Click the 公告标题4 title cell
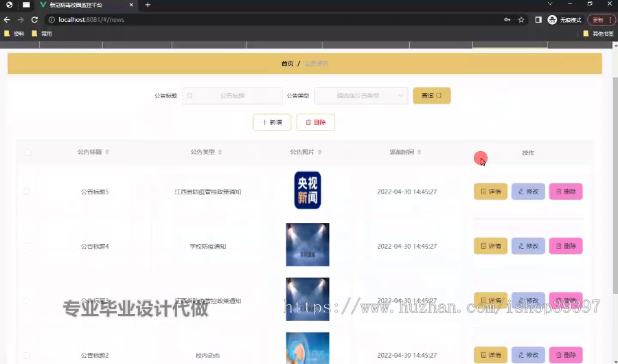618x364 pixels. click(x=95, y=246)
